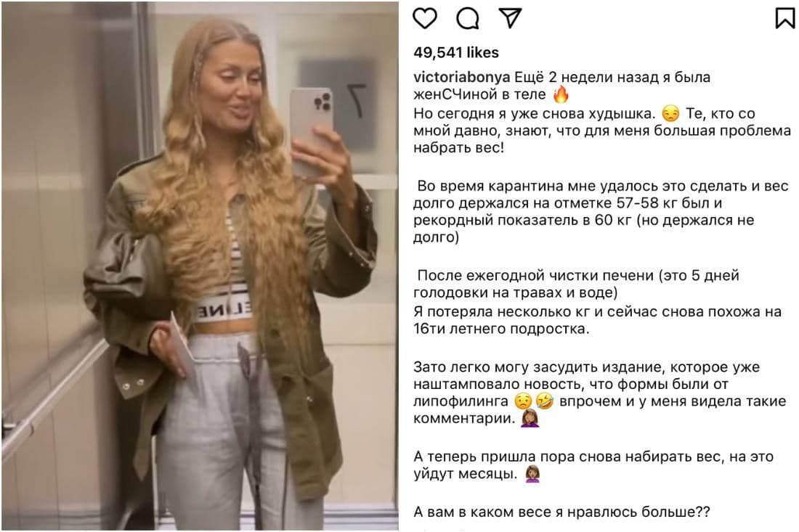The width and height of the screenshot is (799, 532).
Task: Click the smirking emoji after 'худышка'
Action: 670,114
